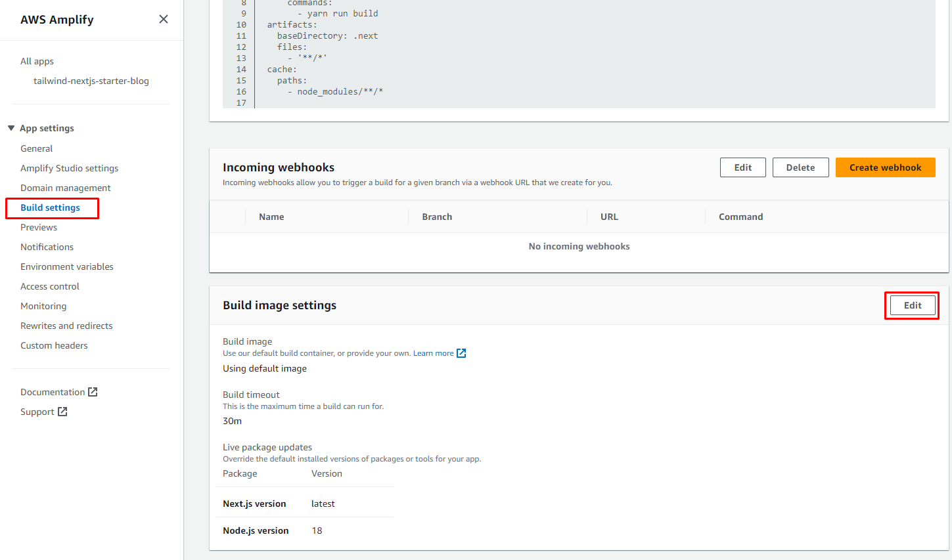
Task: Go to Rewrites and redirects
Action: (x=66, y=326)
